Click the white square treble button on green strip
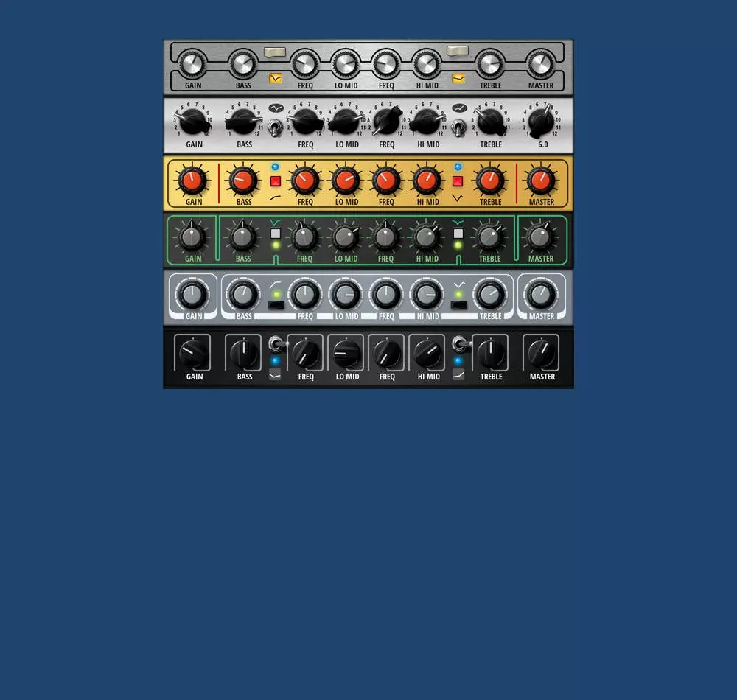Screen dimensions: 737x700 coord(458,234)
